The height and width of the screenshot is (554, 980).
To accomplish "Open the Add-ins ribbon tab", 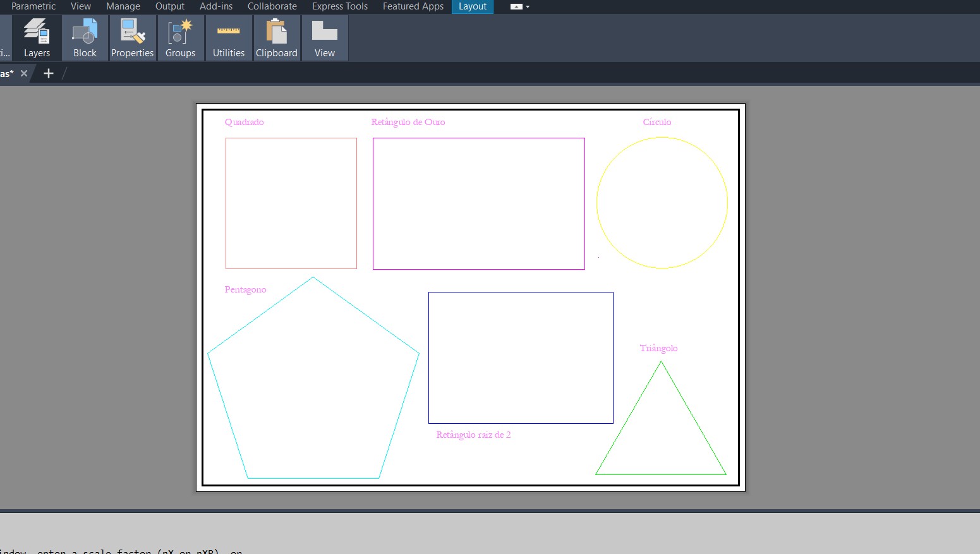I will pos(216,6).
